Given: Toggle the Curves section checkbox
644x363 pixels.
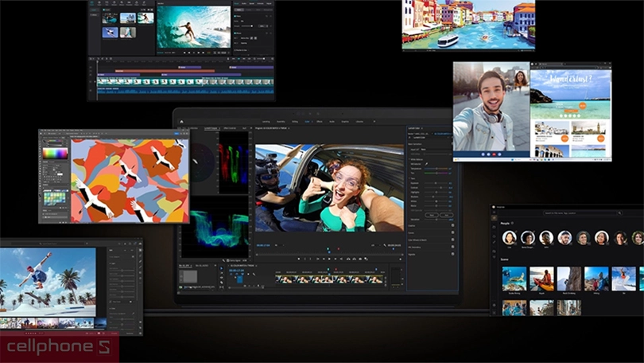Looking at the screenshot, I should click(452, 232).
